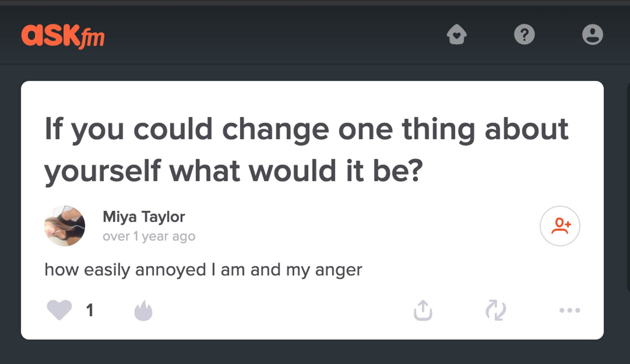This screenshot has width=630, height=364.
Task: Give a fire reward to this answer
Action: pyautogui.click(x=143, y=310)
